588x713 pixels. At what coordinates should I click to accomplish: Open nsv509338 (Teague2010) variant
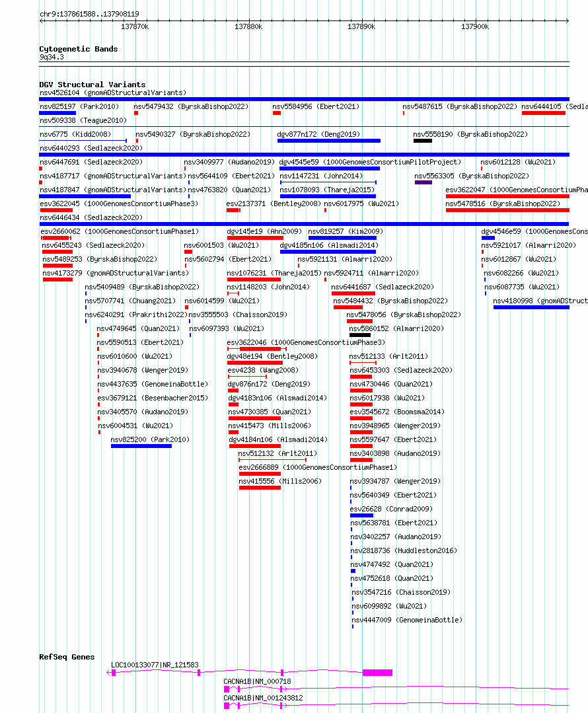tap(83, 120)
